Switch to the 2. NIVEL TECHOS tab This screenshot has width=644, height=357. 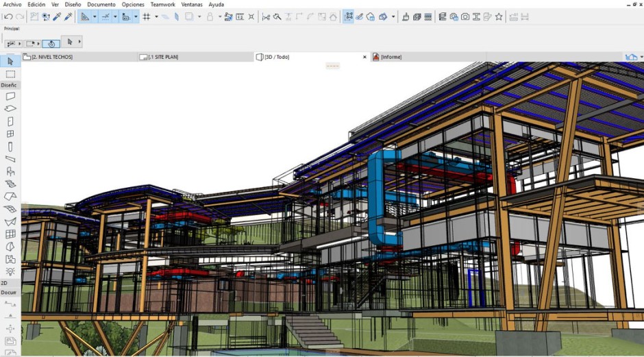(x=51, y=57)
